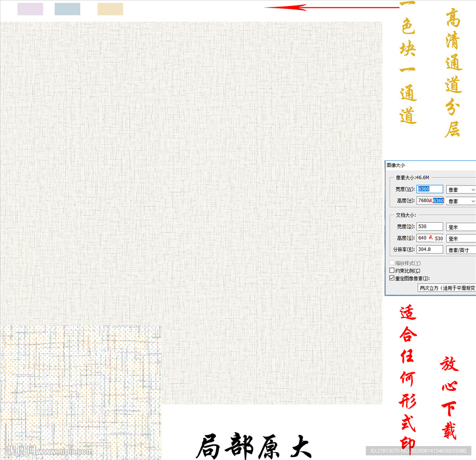476x460 pixels.
Task: Open the resolution pixels/inch unit dropdown
Action: (461, 250)
